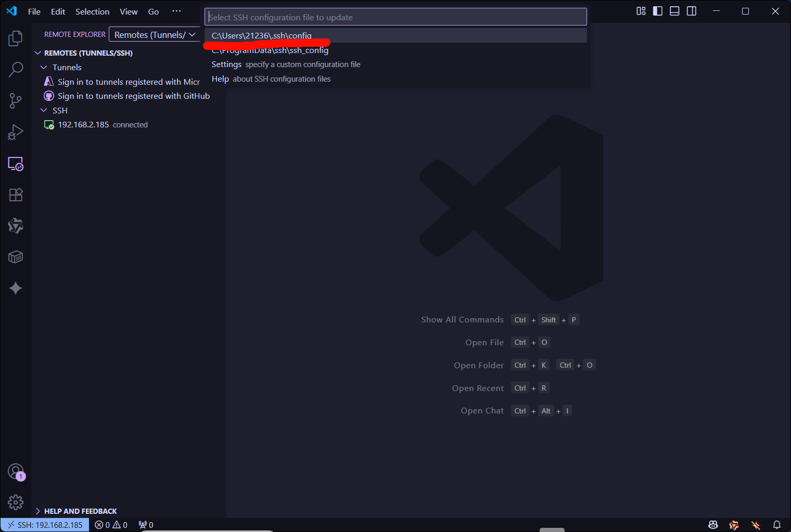791x532 pixels.
Task: Open the Selection menu
Action: (x=92, y=11)
